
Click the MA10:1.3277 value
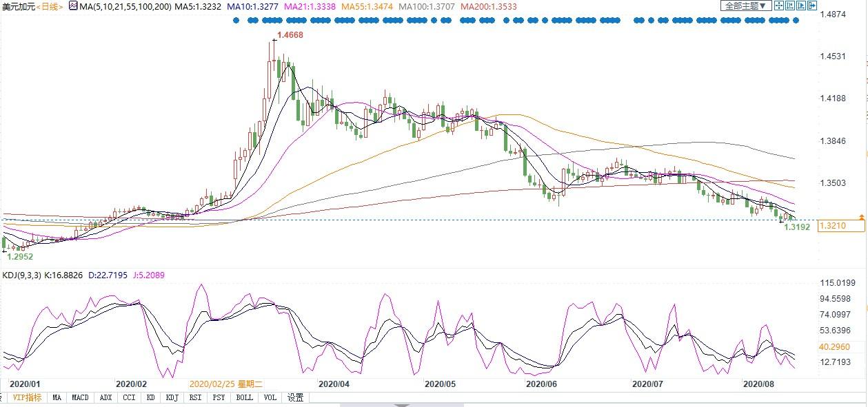click(x=253, y=6)
